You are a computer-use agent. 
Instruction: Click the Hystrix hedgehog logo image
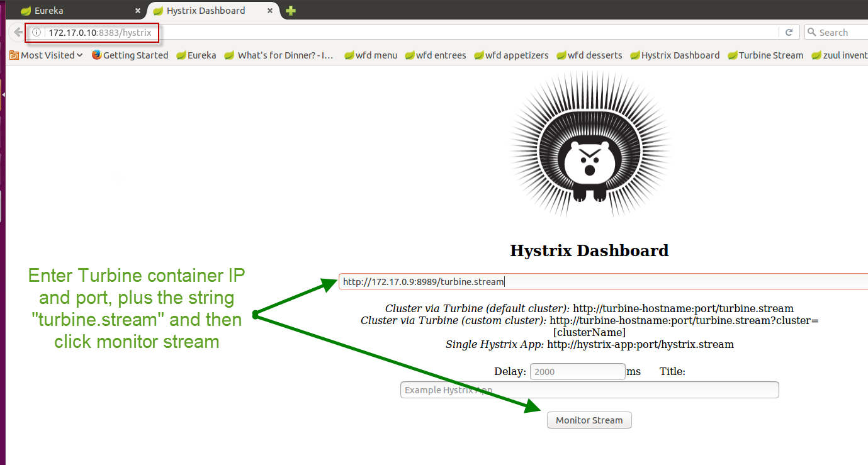click(x=590, y=144)
